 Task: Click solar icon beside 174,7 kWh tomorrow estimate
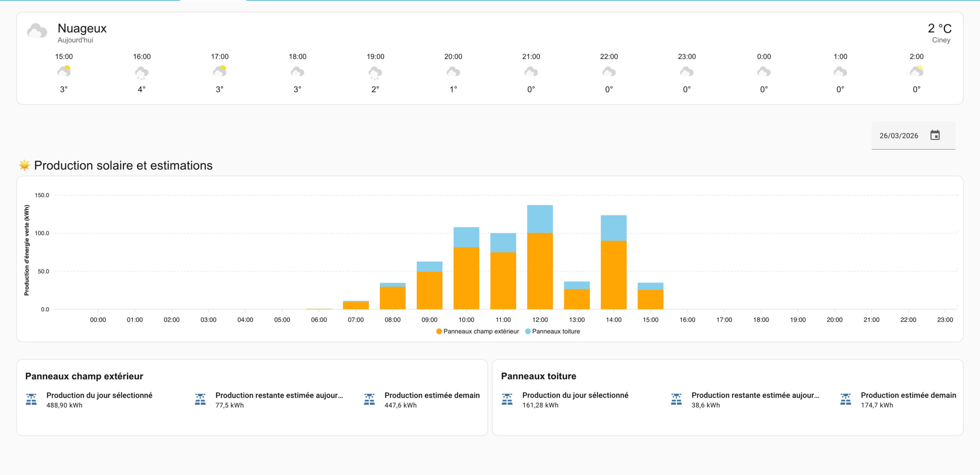coord(846,399)
